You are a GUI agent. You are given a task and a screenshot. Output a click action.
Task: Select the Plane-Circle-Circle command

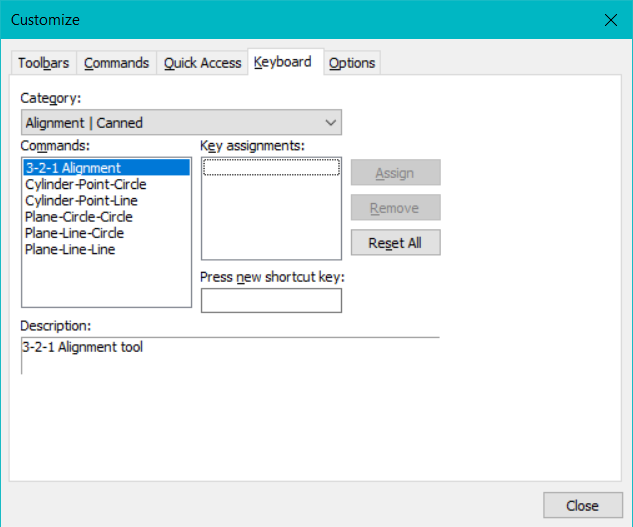[79, 217]
